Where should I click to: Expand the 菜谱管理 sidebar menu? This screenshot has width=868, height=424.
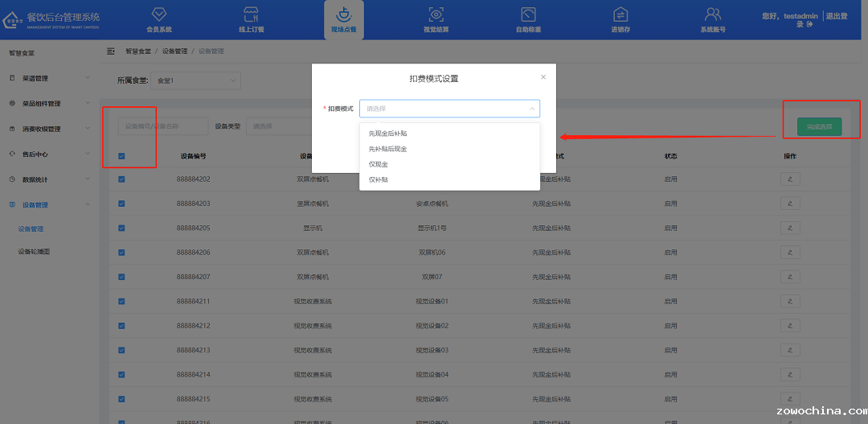coord(48,78)
